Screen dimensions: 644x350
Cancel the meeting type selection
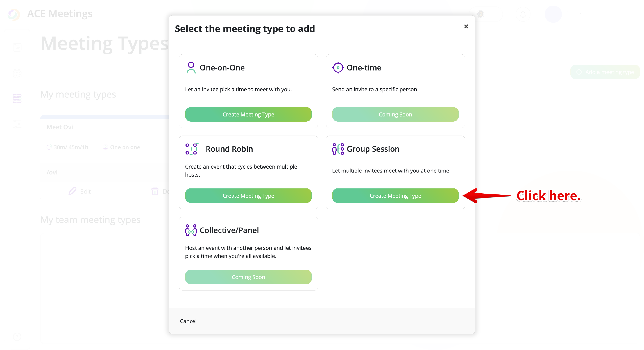point(188,321)
